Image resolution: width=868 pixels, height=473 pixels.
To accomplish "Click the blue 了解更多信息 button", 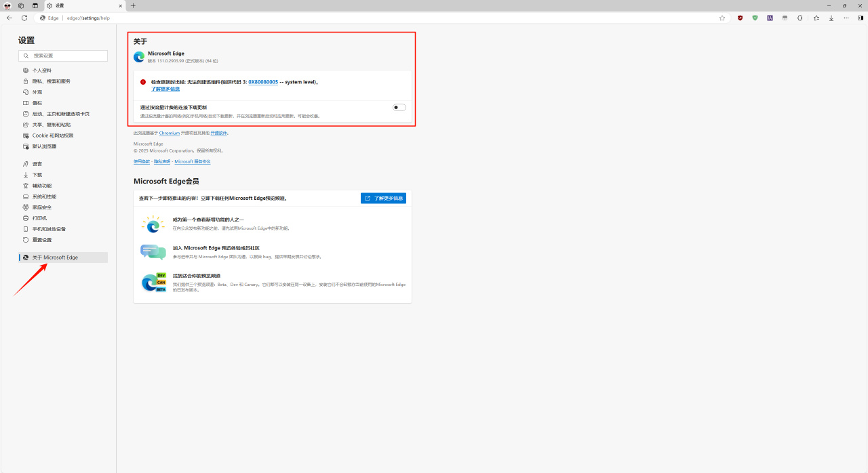I will coord(383,199).
